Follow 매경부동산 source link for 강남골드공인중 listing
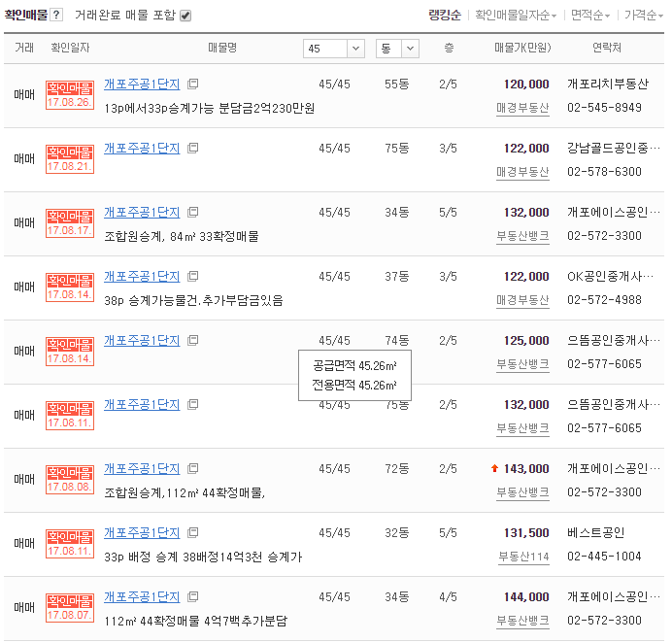The image size is (672, 642). pos(522,172)
